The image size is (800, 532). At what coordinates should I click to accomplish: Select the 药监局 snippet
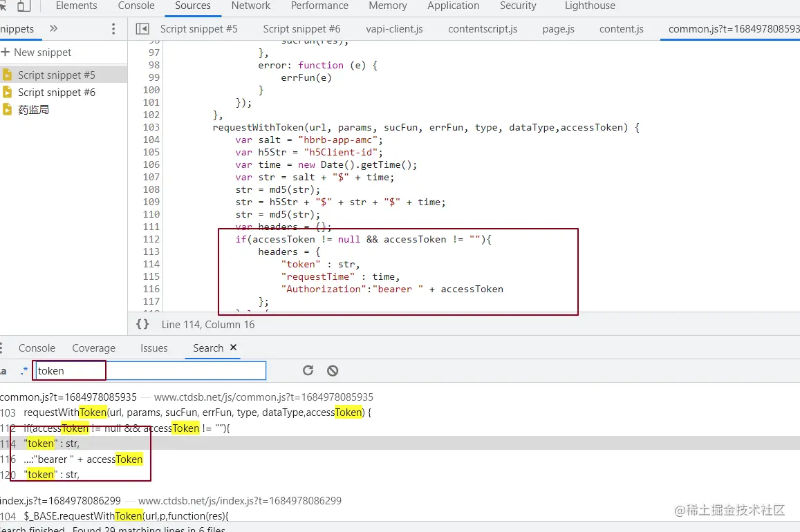point(34,110)
